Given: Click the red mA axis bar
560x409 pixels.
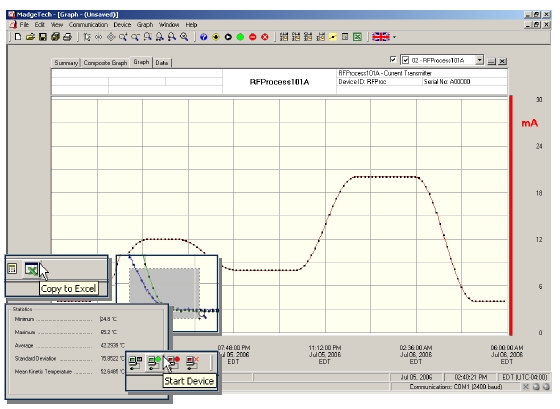Looking at the screenshot, I should coord(511,216).
